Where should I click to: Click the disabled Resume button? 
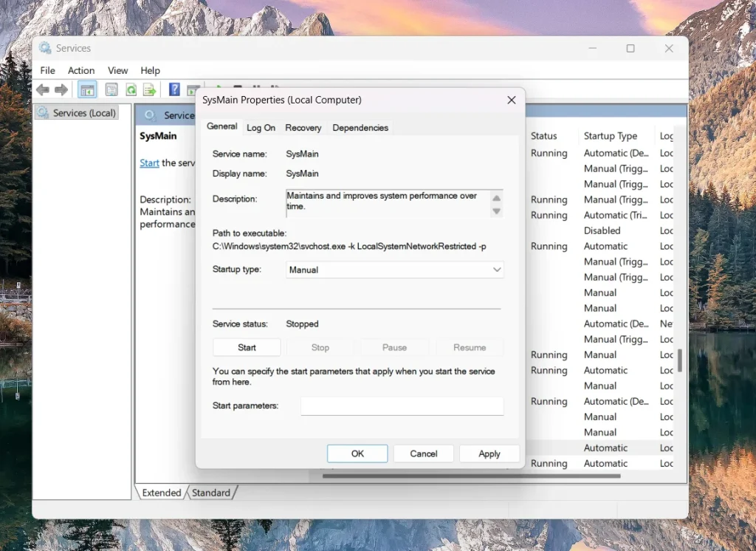[470, 347]
